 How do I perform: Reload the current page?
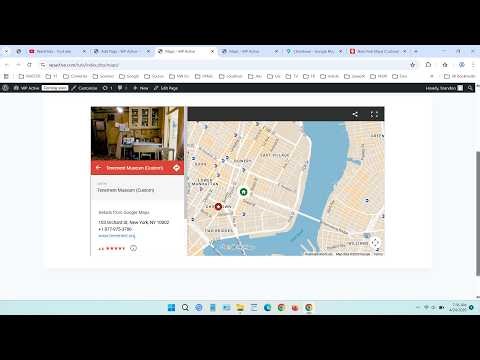(x=29, y=65)
